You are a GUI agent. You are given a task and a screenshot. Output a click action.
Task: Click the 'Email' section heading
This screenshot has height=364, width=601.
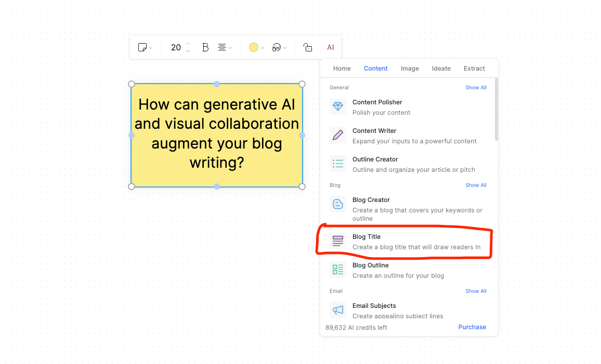[336, 291]
